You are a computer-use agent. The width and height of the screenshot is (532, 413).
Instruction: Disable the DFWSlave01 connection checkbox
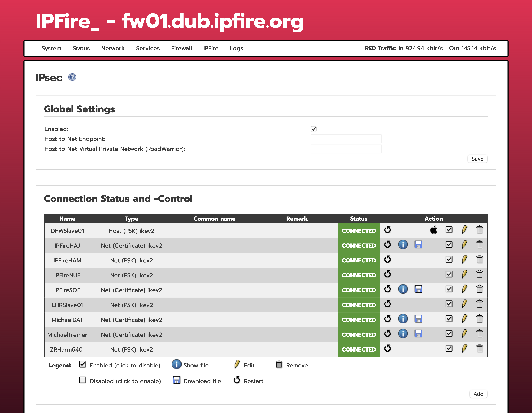(449, 230)
